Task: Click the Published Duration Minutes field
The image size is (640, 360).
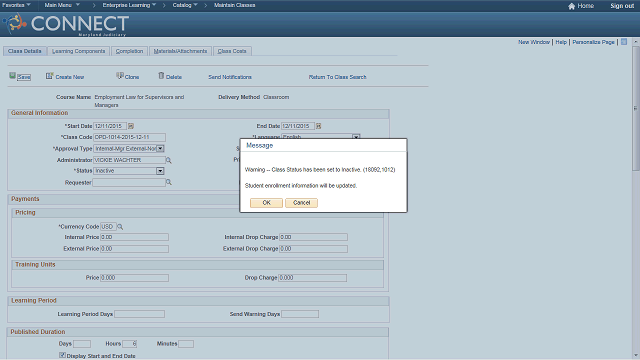Action: coord(186,344)
